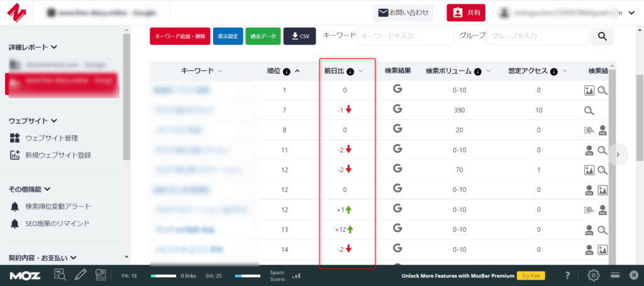Click the 390 search volume cell
The width and height of the screenshot is (644, 286).
tap(458, 111)
